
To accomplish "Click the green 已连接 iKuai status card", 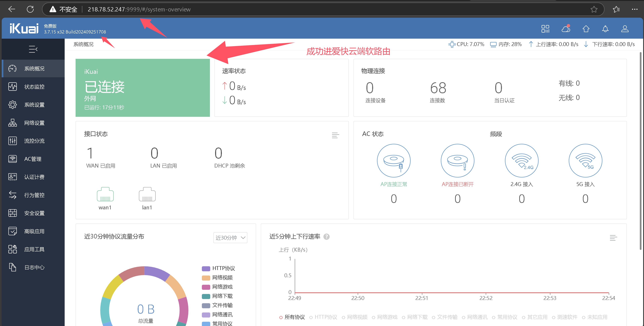I will pos(143,88).
